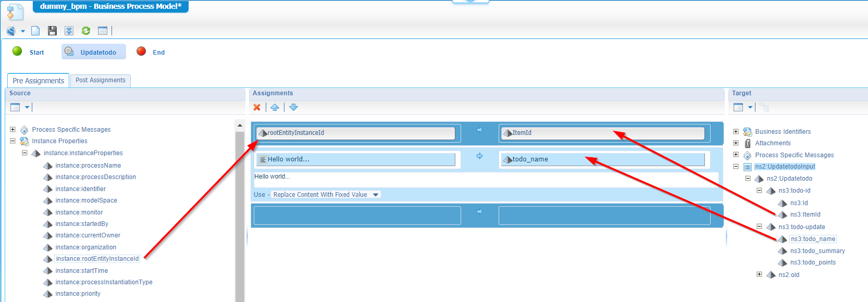The width and height of the screenshot is (868, 302).
Task: Expand Business Identifiers in Target tree
Action: (x=736, y=132)
